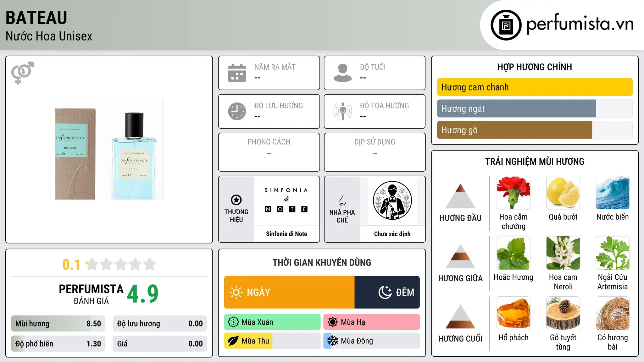
Task: Click the Mùa Thu season bar
Action: [x=272, y=341]
